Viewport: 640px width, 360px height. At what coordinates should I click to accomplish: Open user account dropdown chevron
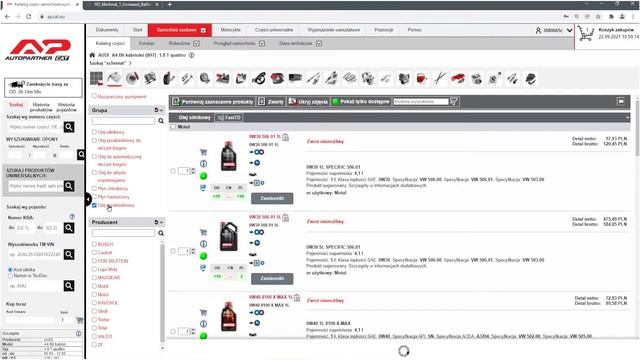pos(569,30)
